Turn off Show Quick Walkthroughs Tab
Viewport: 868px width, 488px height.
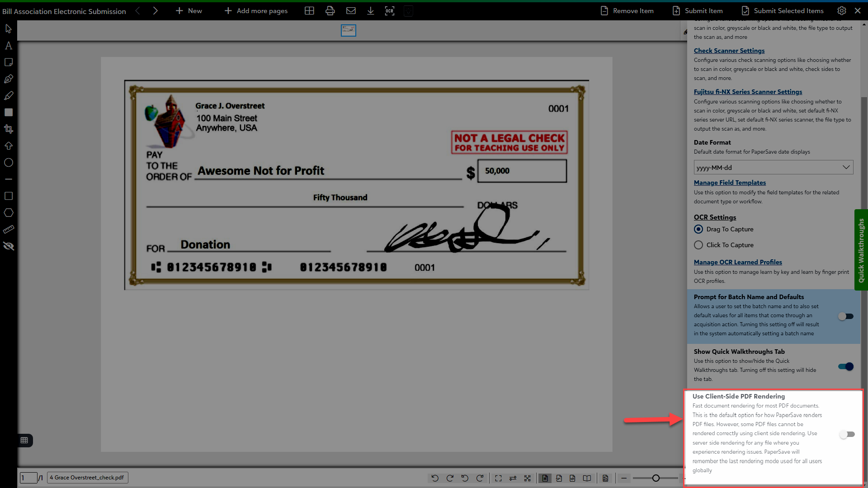(x=845, y=366)
